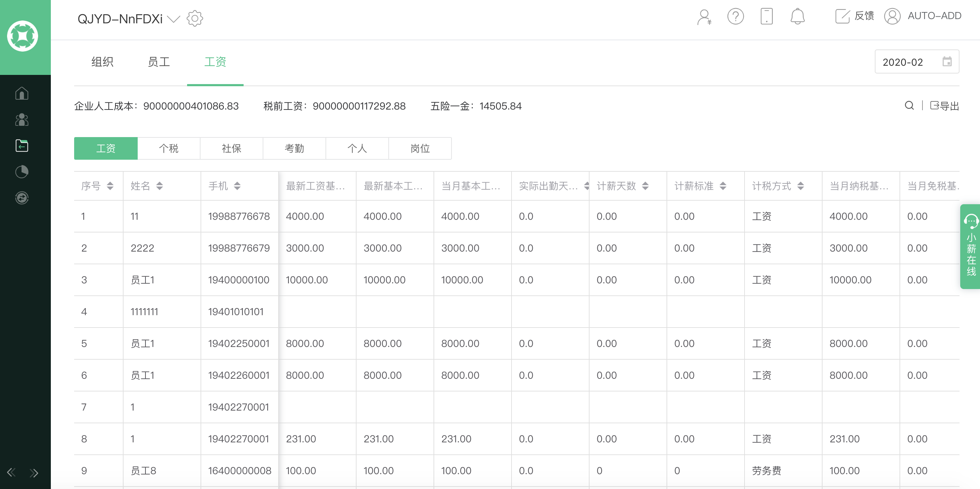The image size is (980, 489).
Task: Switch to the 员工 tab
Action: pos(159,62)
